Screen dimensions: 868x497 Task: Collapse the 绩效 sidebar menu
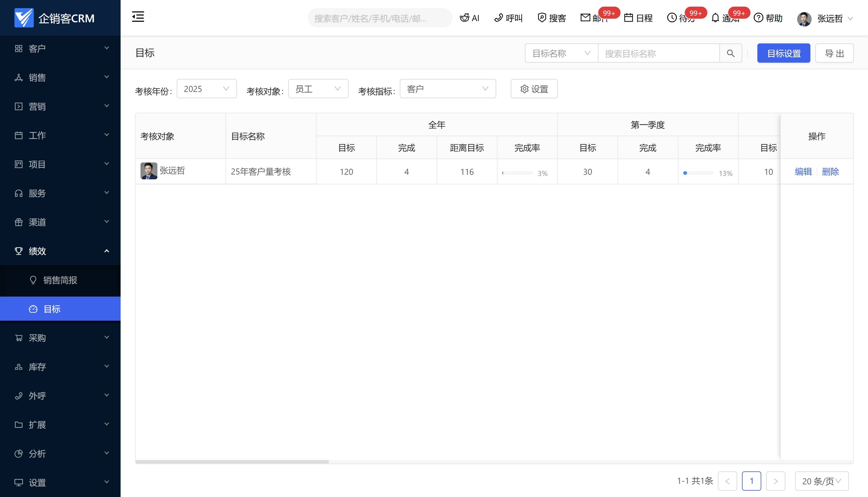60,251
